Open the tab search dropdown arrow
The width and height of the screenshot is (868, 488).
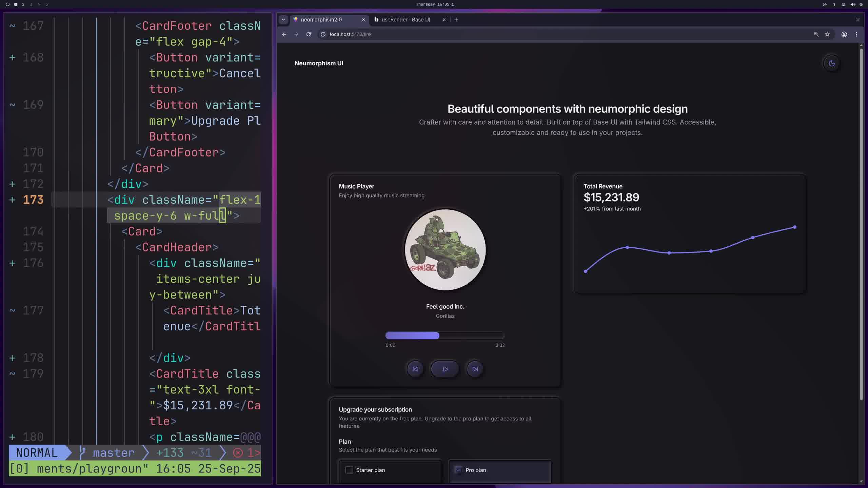click(x=283, y=20)
